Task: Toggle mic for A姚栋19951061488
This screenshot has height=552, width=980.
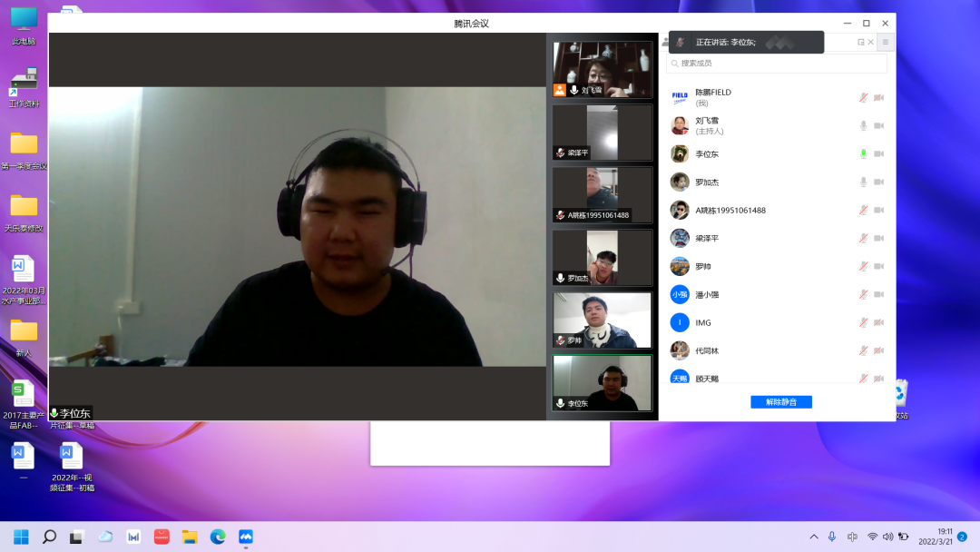Action: (x=863, y=210)
